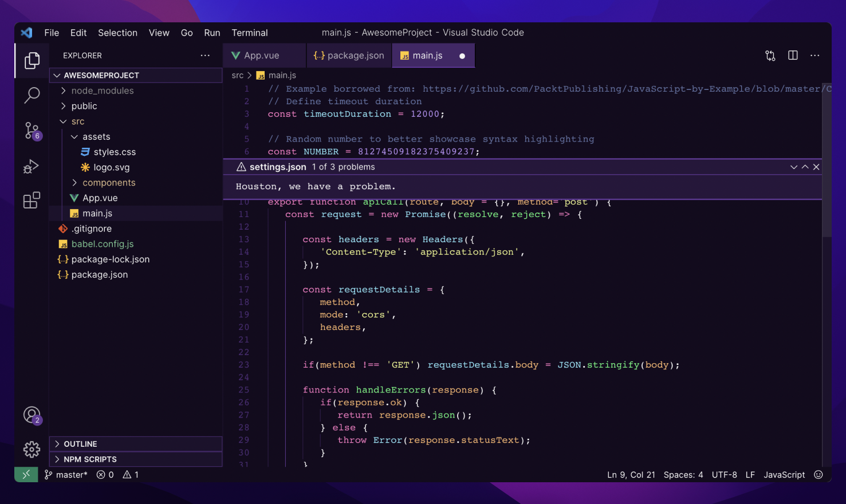The width and height of the screenshot is (846, 504).
Task: Split the editor to the right
Action: click(x=793, y=56)
